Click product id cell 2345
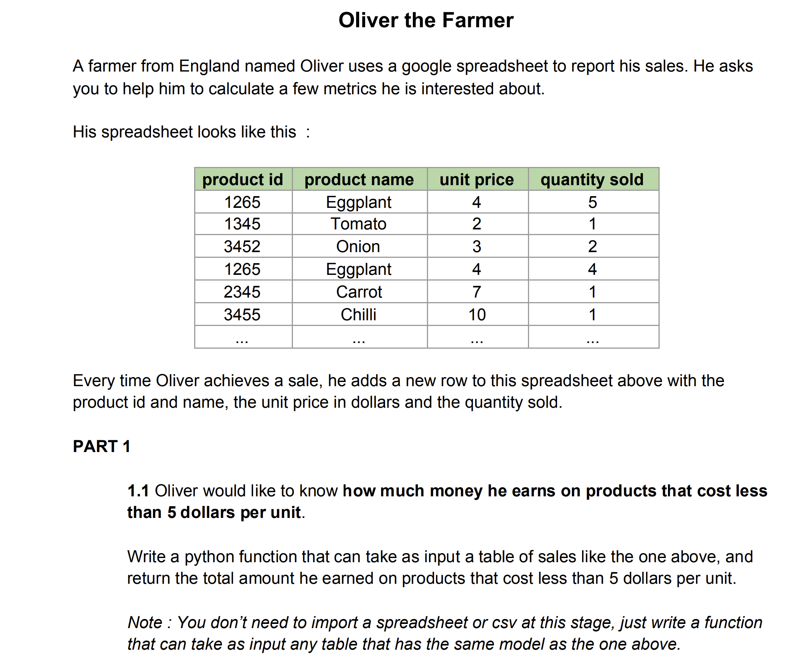Image resolution: width=808 pixels, height=672 pixels. pyautogui.click(x=243, y=292)
